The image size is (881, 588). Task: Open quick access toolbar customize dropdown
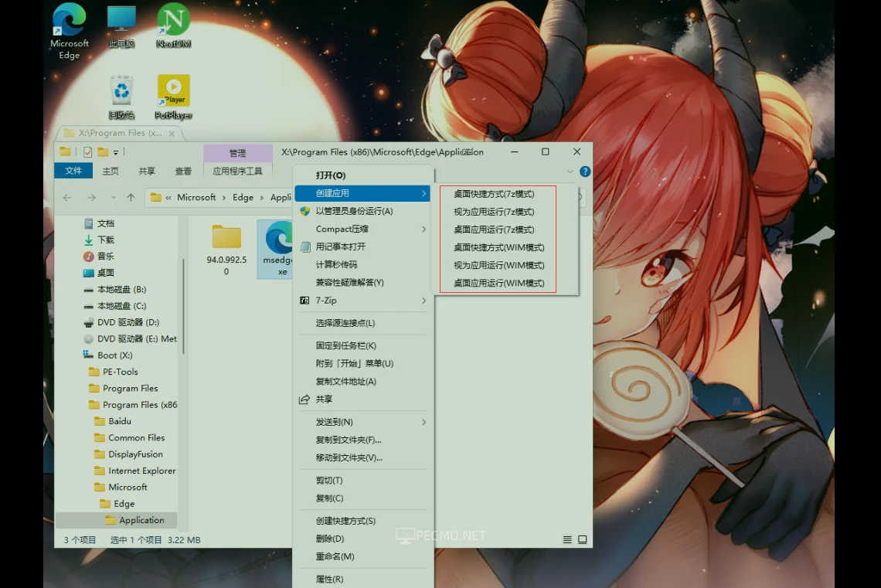(x=116, y=152)
